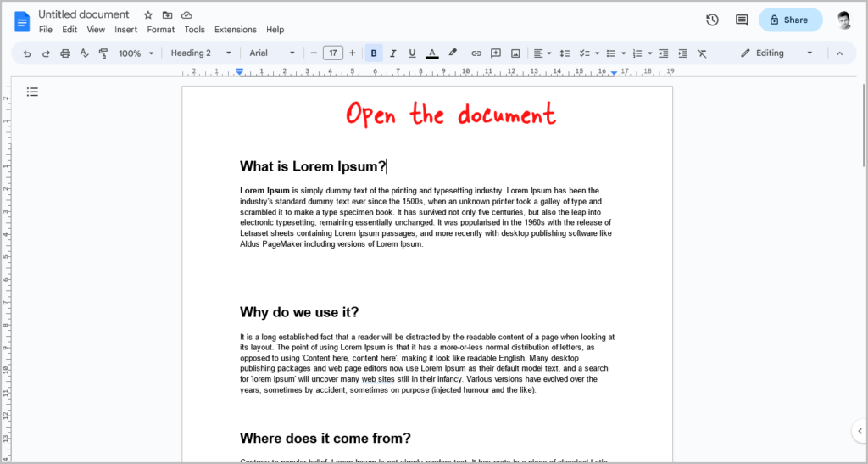The height and width of the screenshot is (464, 868).
Task: Star the Untitled document
Action: coord(147,15)
